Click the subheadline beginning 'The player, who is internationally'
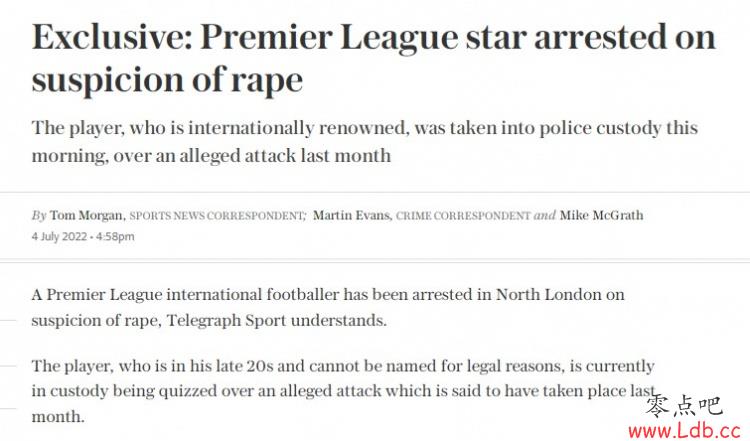This screenshot has width=750, height=441. tap(364, 142)
